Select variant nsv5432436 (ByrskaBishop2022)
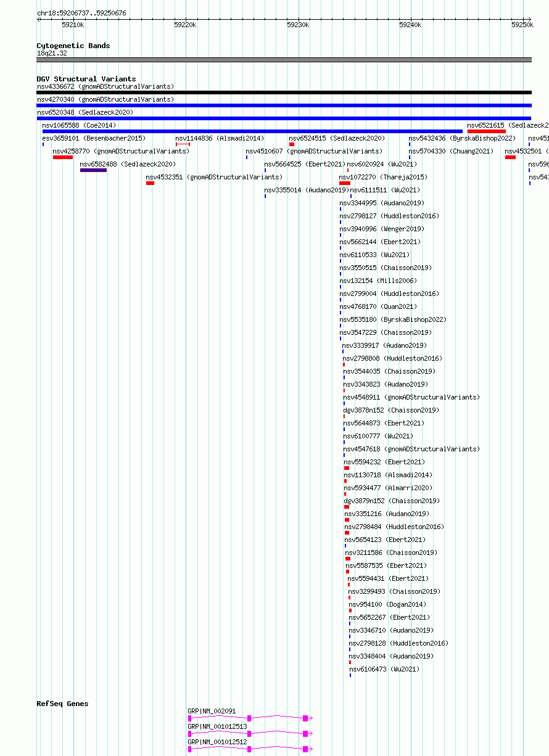This screenshot has width=549, height=756. tap(462, 138)
